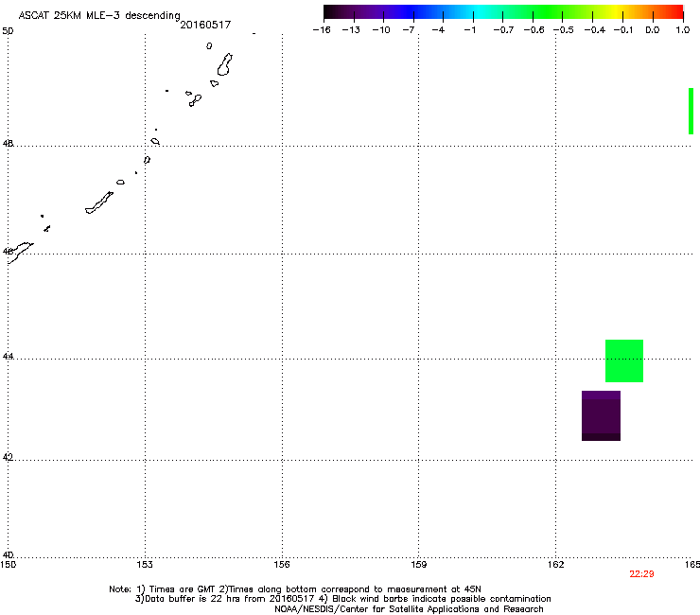Viewport: 700px width, 615px height.
Task: Click the color bar label -0.1
Action: (623, 30)
